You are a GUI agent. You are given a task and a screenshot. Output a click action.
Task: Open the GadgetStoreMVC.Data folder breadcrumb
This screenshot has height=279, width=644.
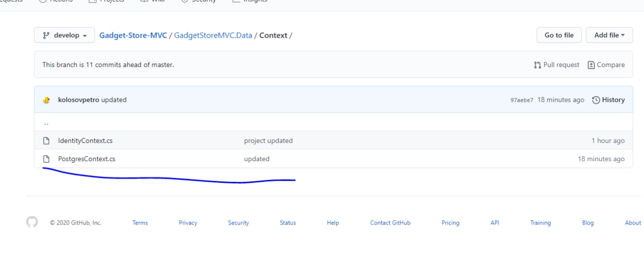(x=213, y=35)
